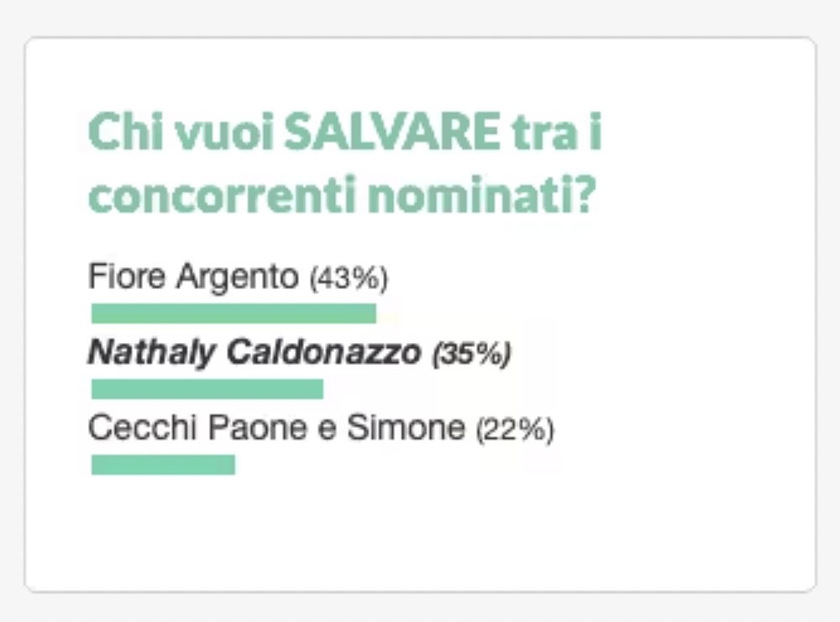The image size is (840, 622).
Task: Click the 22% percentage label
Action: point(516,430)
